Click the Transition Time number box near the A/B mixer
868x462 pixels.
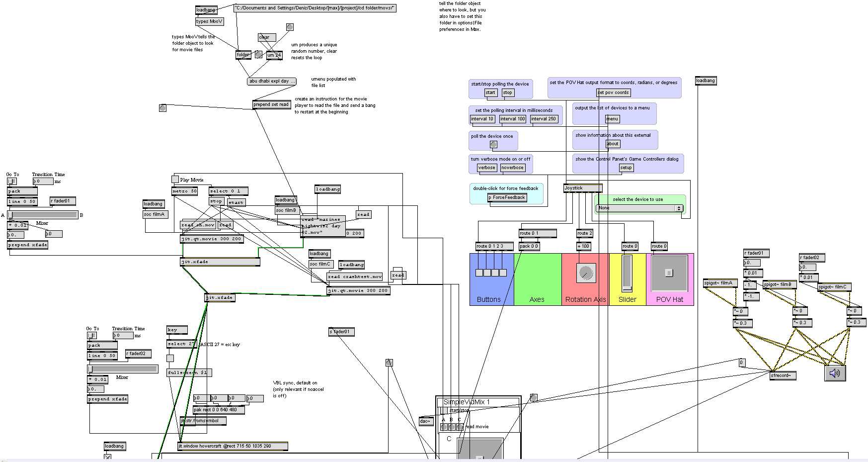pos(43,182)
